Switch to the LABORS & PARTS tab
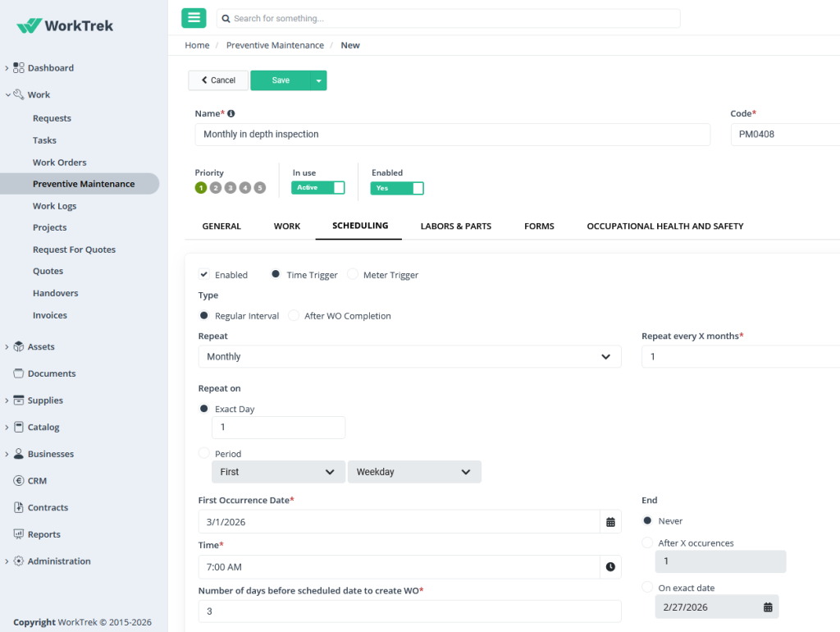This screenshot has height=632, width=840. 456,226
